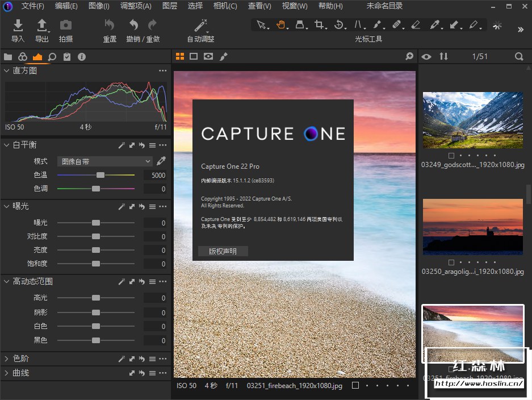Pick white balance with the eyedropper
532x400 pixels.
pyautogui.click(x=162, y=161)
